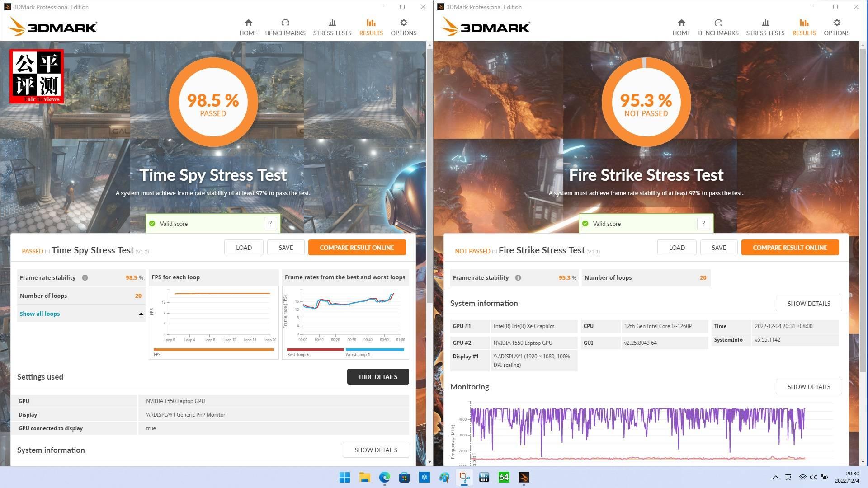
Task: Click the Worst: loop 1 legend label
Action: (x=358, y=355)
